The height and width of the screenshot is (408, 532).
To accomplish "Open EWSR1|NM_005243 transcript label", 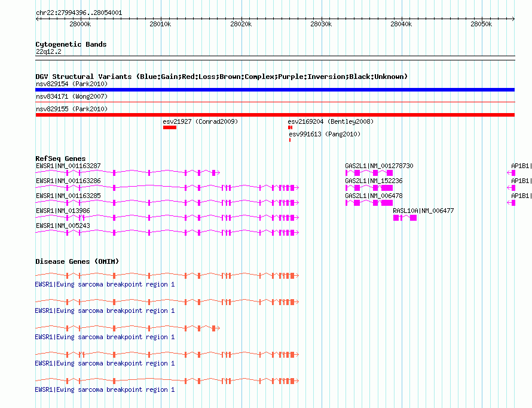I will [x=63, y=226].
